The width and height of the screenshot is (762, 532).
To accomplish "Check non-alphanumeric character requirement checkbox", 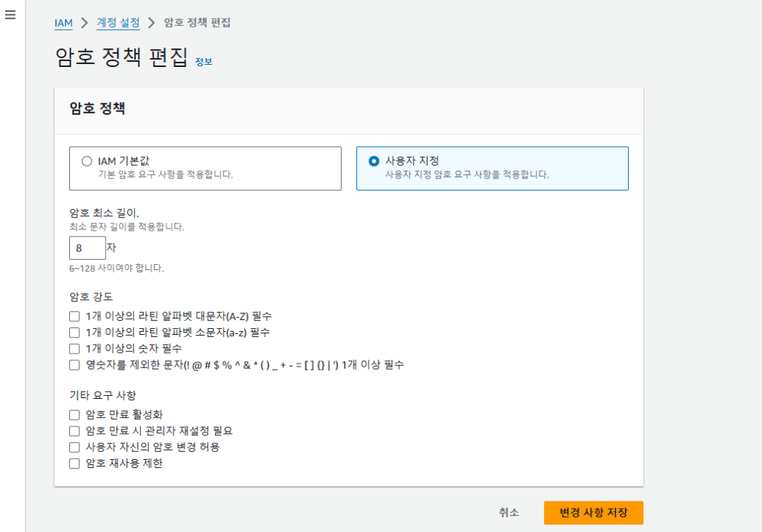I will click(74, 365).
